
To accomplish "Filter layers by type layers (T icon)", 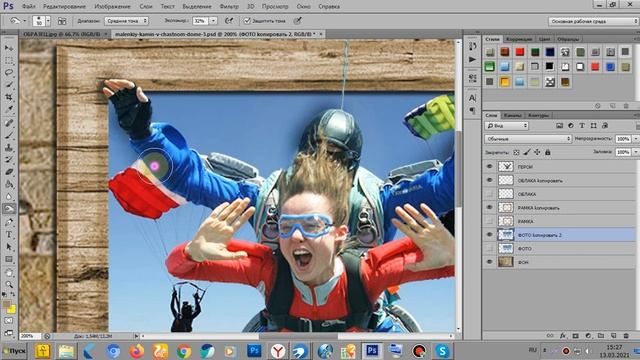I will (582, 126).
